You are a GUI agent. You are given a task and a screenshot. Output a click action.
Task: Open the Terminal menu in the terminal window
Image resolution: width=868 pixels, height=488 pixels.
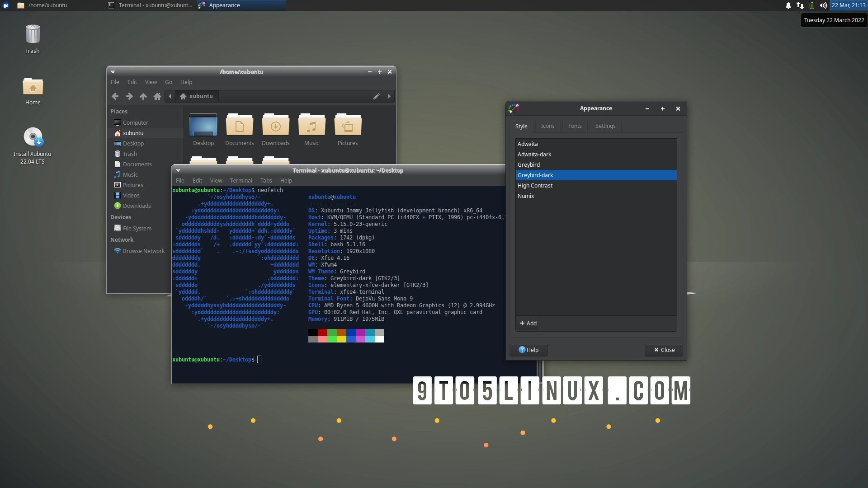241,180
